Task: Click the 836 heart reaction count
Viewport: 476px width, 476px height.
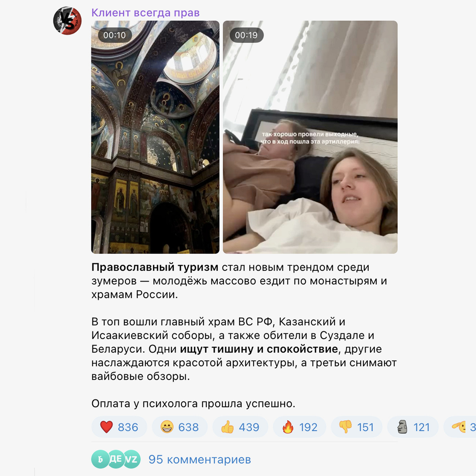Action: [x=128, y=427]
